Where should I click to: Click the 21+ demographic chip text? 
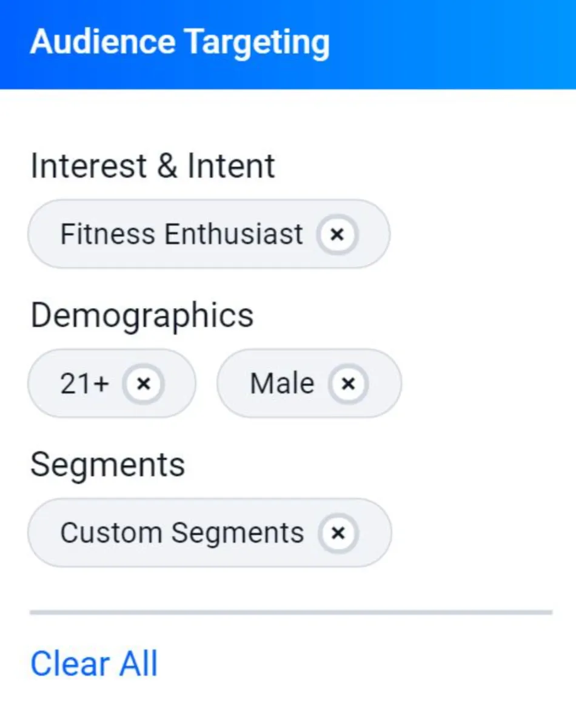(84, 383)
